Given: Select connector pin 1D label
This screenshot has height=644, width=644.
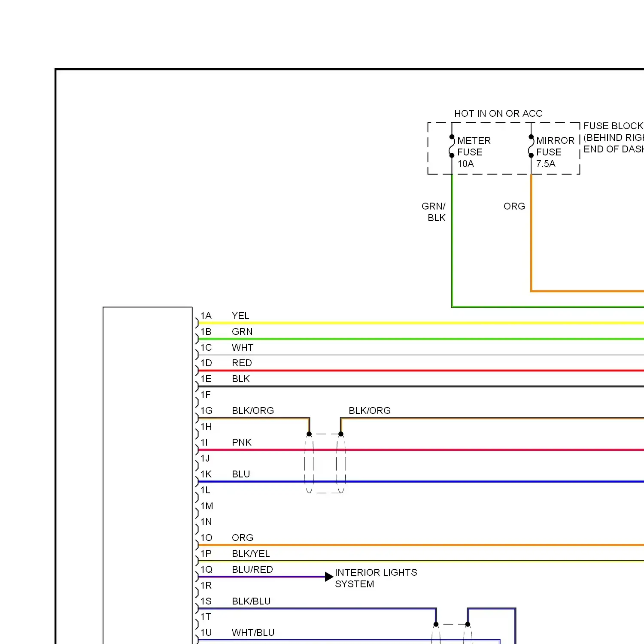Looking at the screenshot, I should tap(206, 363).
